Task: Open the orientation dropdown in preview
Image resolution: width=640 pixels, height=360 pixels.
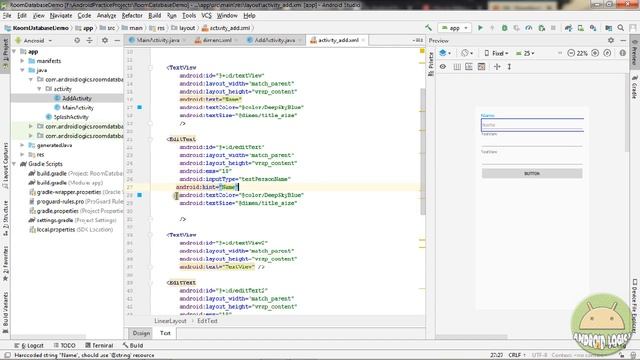Action: coord(467,53)
